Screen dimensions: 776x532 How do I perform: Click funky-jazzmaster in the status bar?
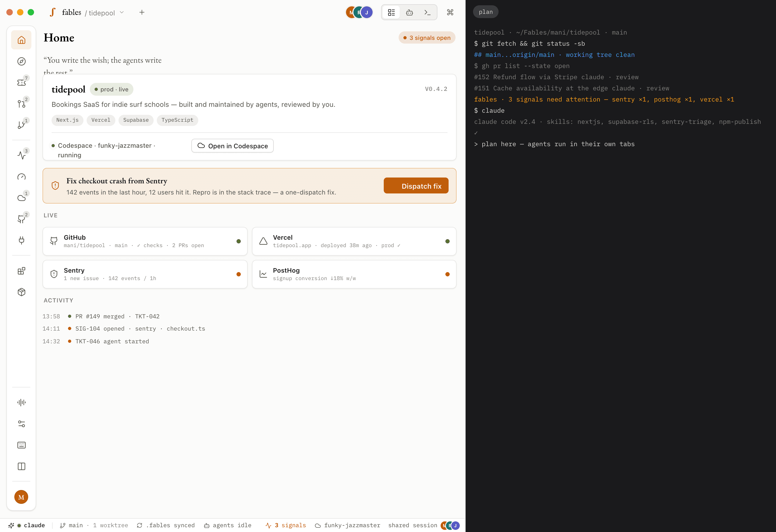[348, 525]
